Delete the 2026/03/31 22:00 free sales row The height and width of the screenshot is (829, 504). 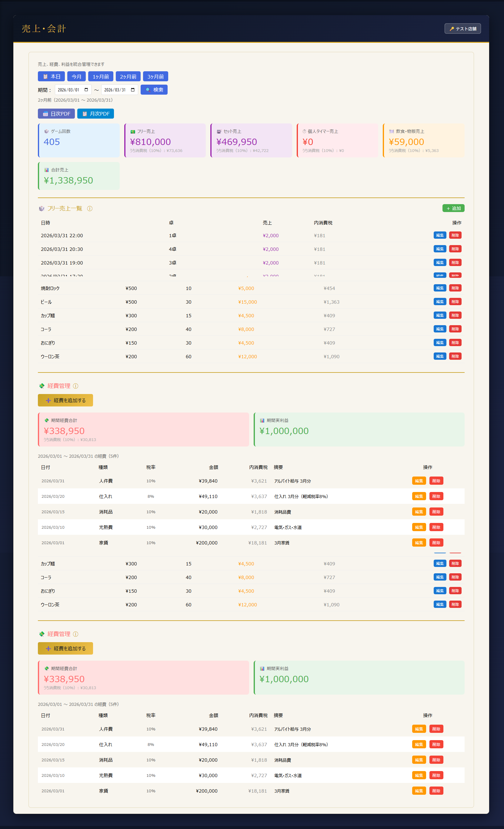tap(455, 235)
